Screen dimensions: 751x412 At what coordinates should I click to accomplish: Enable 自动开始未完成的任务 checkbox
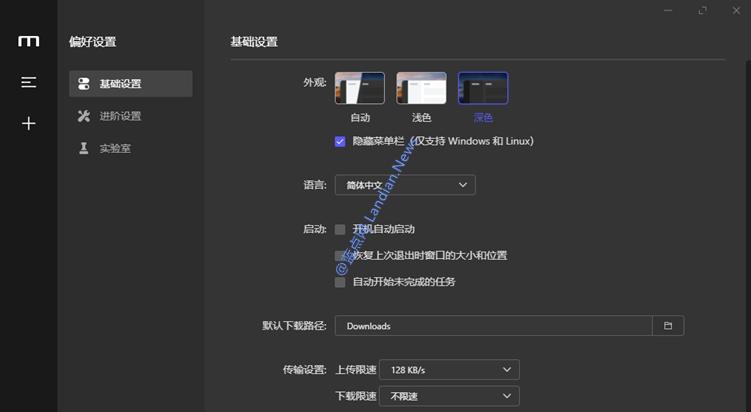[x=340, y=282]
